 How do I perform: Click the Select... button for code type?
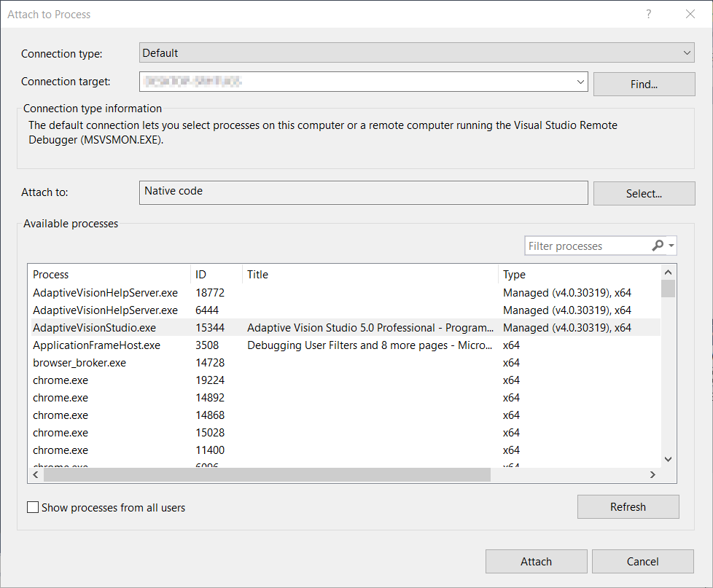[644, 194]
